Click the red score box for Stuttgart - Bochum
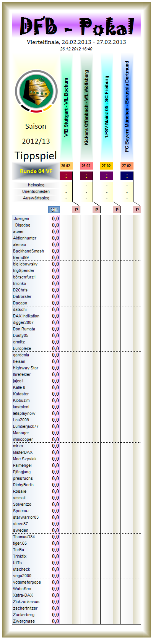 66,176
